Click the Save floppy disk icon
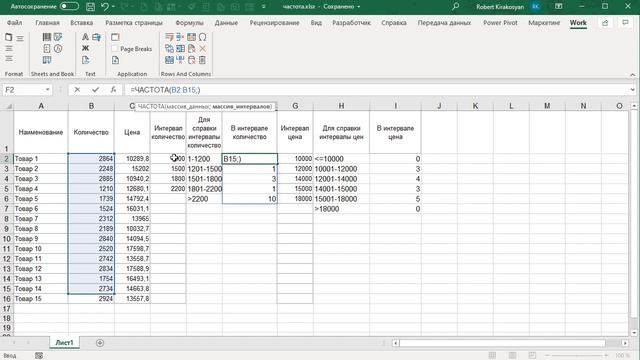The height and width of the screenshot is (360, 640). pyautogui.click(x=91, y=7)
